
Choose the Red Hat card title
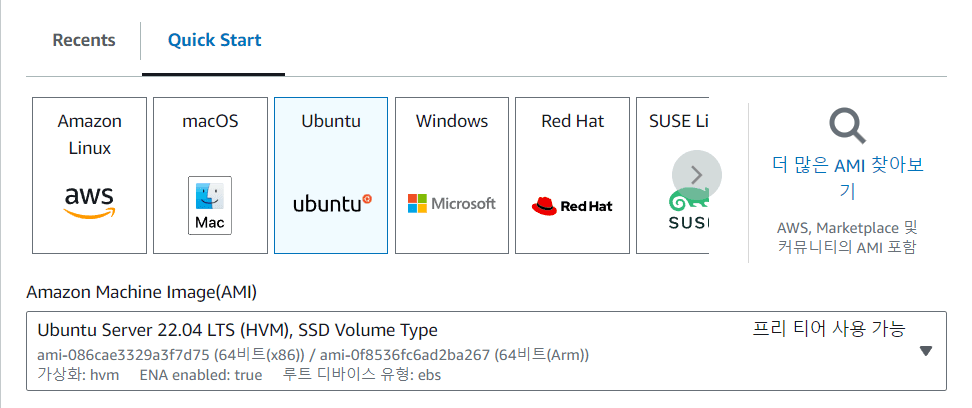(572, 121)
